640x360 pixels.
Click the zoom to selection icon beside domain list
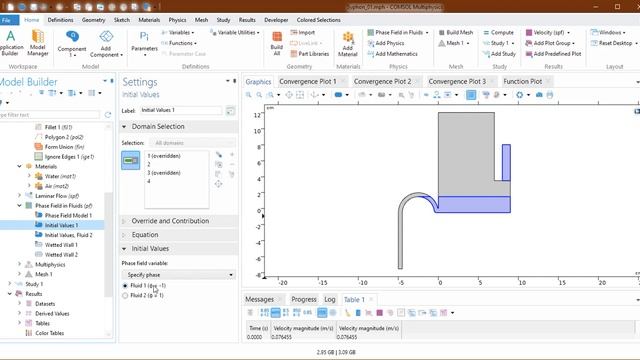(219, 184)
